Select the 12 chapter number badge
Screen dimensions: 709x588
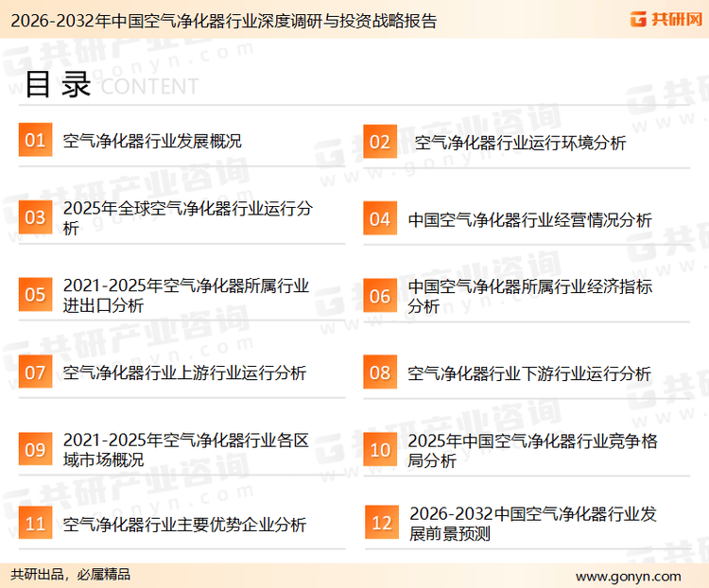point(381,524)
